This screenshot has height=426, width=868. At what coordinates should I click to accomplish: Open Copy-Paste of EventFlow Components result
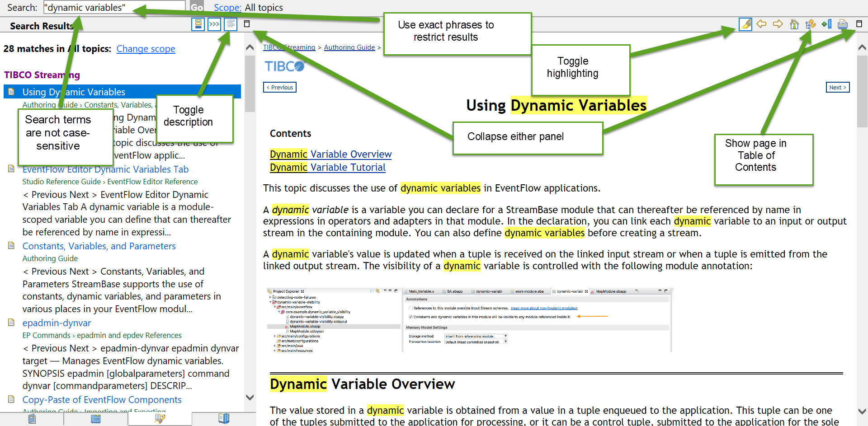click(x=102, y=400)
